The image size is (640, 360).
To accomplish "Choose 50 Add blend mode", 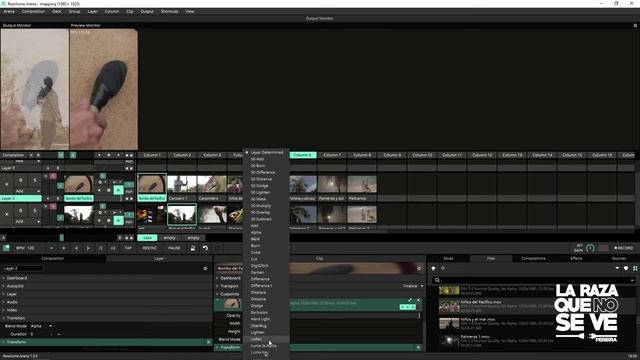I will (x=266, y=159).
